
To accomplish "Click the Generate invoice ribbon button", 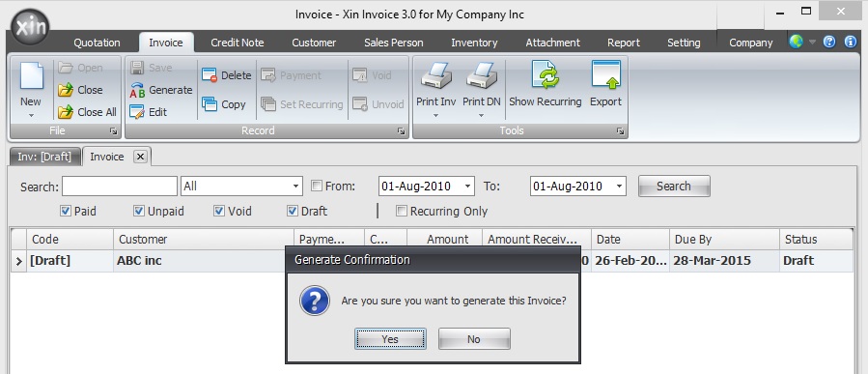I will pos(161,90).
